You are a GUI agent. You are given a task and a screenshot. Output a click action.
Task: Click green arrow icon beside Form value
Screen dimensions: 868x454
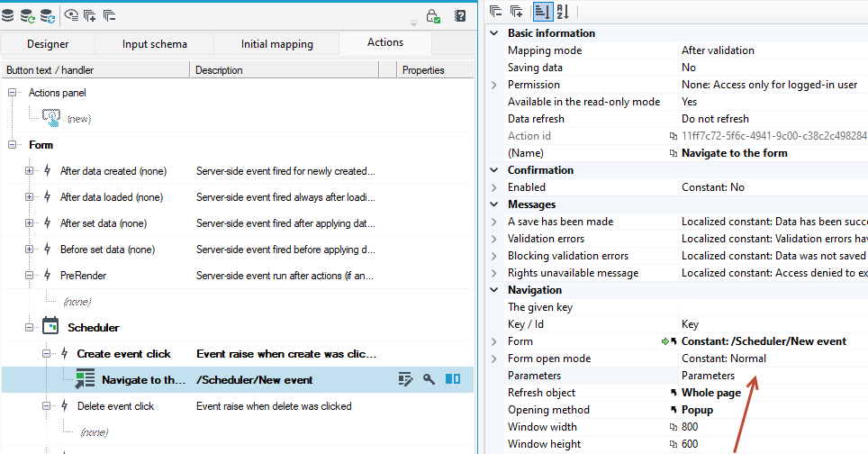[665, 341]
